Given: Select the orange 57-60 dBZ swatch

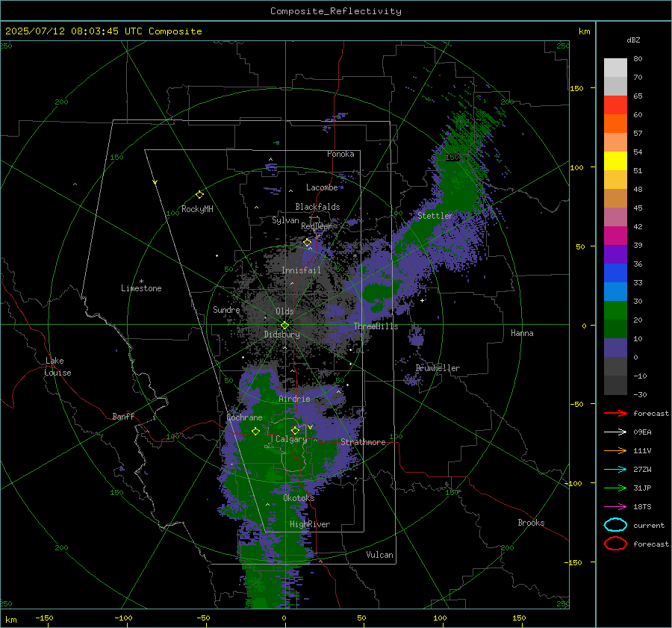Looking at the screenshot, I should [615, 124].
